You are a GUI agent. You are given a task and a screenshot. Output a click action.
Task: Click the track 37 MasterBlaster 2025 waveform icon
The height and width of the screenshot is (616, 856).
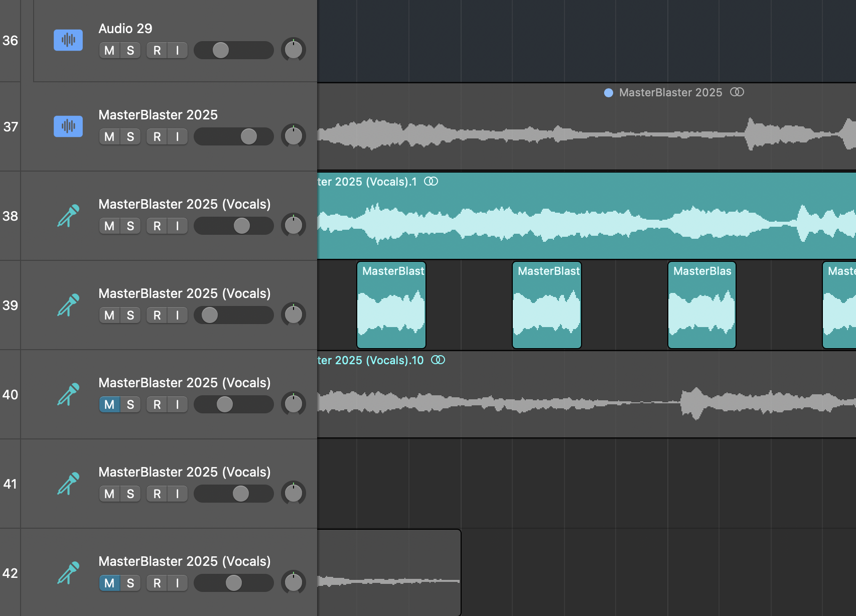click(x=68, y=126)
